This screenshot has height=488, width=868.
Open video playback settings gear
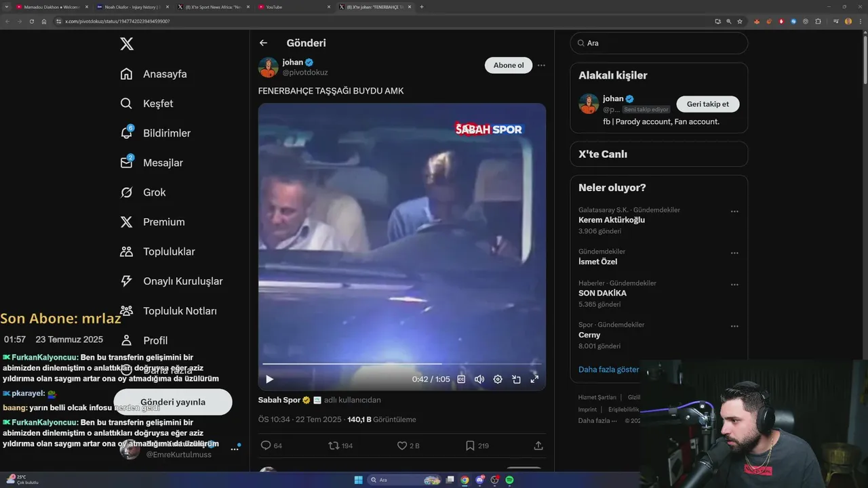click(498, 380)
